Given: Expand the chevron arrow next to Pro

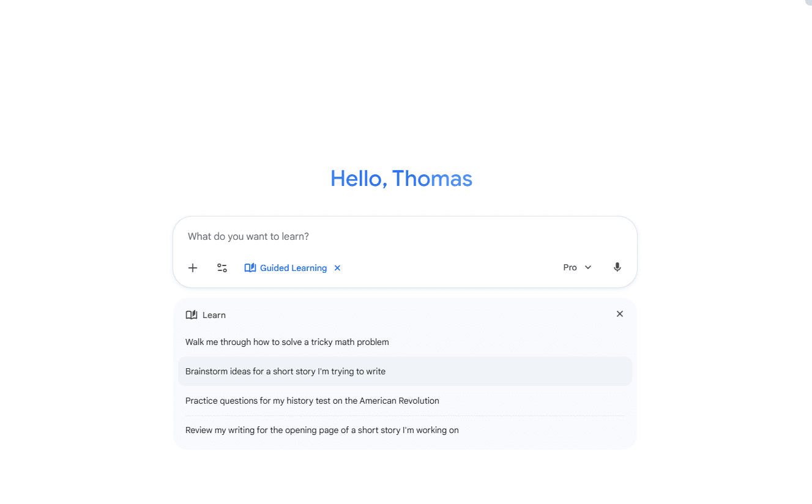Looking at the screenshot, I should tap(588, 267).
